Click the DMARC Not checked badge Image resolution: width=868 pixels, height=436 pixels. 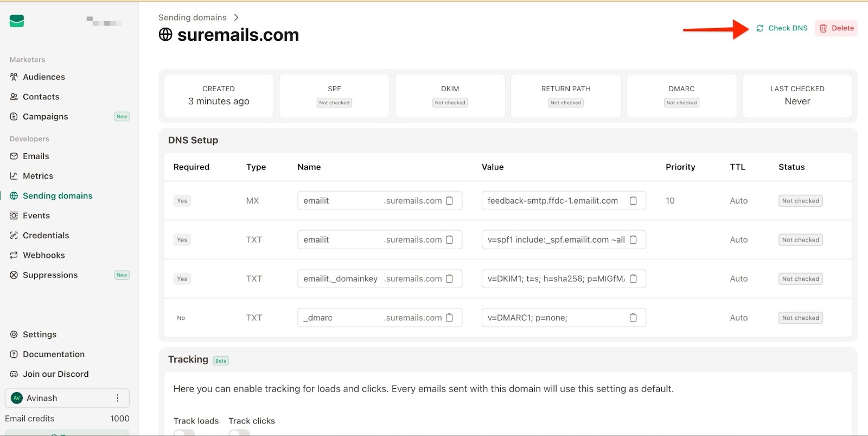pos(681,103)
